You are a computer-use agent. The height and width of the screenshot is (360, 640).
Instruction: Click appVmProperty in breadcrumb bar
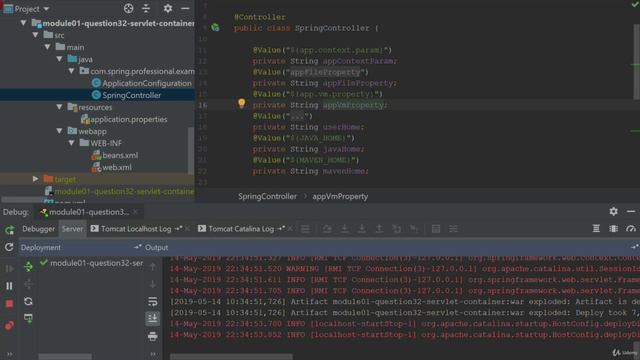pyautogui.click(x=340, y=196)
